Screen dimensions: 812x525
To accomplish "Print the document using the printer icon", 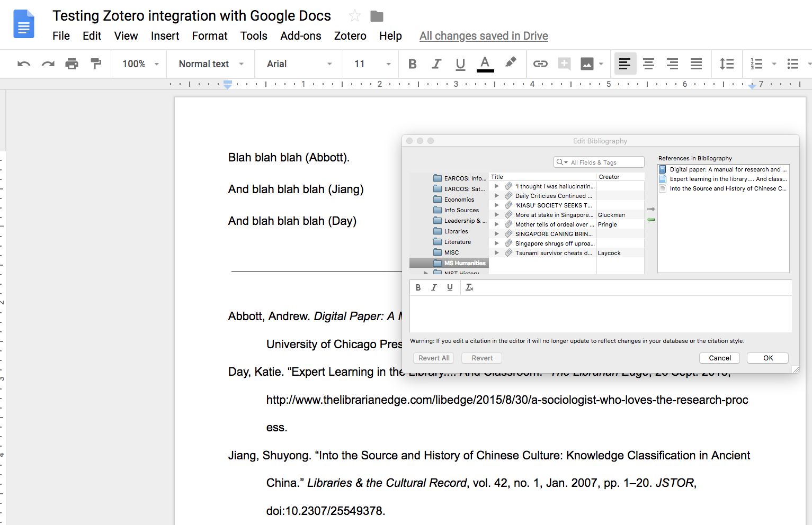I will [72, 64].
